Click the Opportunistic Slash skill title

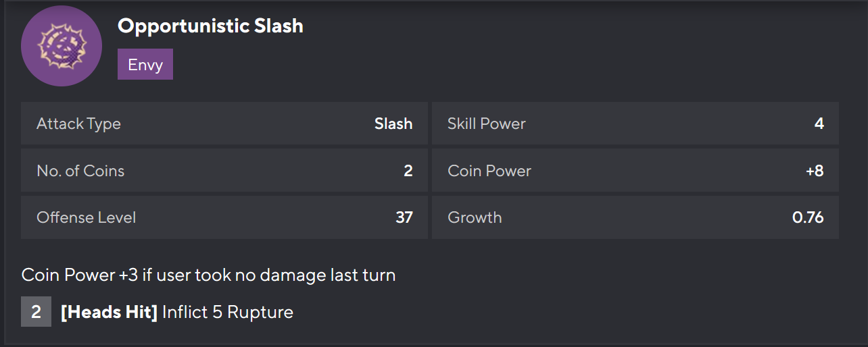coord(210,26)
